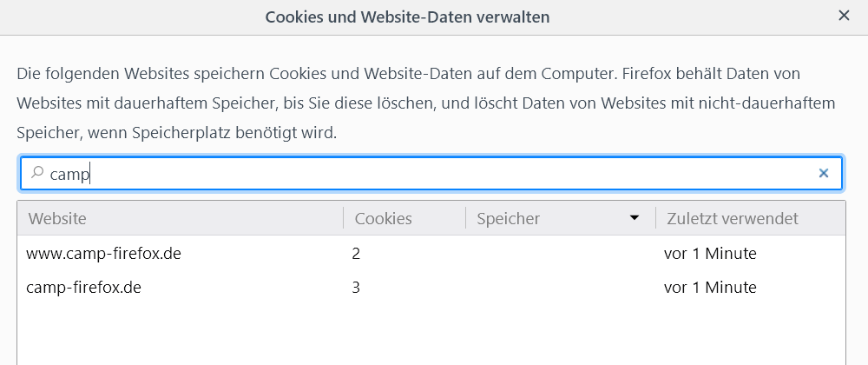Click 'vor 1 Minute' in www.camp-firefox.de row

[710, 254]
